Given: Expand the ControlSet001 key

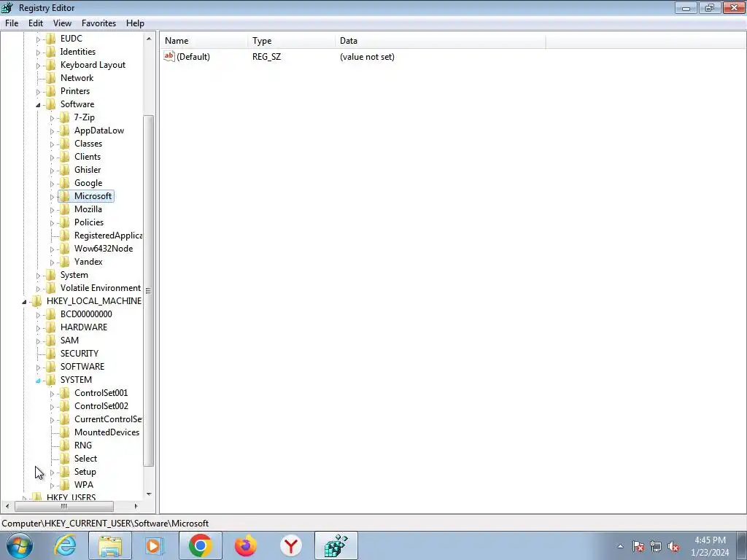Looking at the screenshot, I should (x=52, y=393).
